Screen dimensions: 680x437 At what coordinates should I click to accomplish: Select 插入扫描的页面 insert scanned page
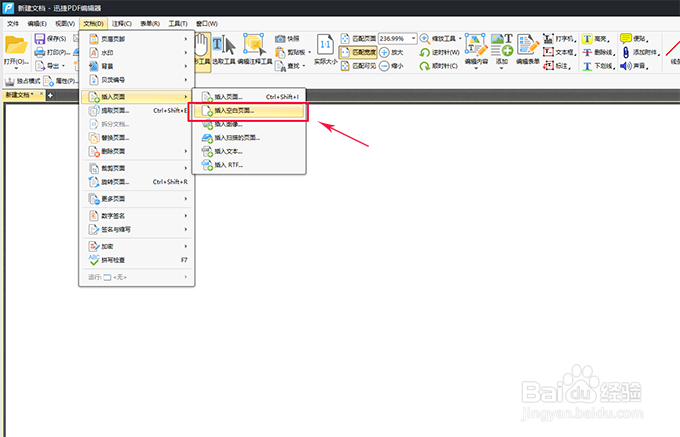(x=249, y=138)
